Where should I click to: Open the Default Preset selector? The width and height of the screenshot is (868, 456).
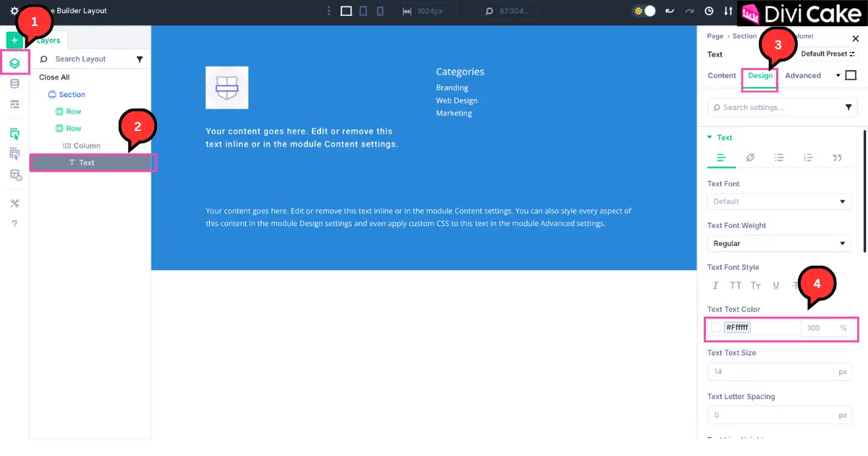pos(827,54)
